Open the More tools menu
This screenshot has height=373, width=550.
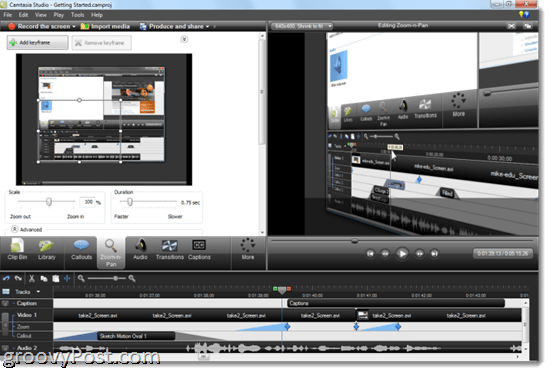coord(248,249)
